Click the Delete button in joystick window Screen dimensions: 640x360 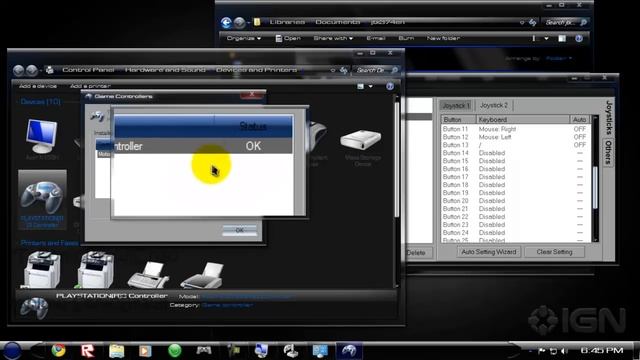416,253
